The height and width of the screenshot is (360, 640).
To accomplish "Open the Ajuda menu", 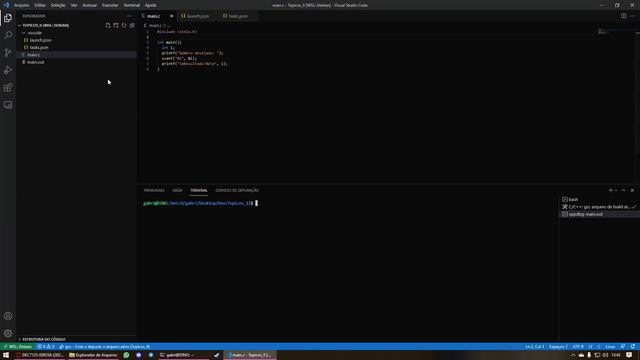I will pos(151,5).
